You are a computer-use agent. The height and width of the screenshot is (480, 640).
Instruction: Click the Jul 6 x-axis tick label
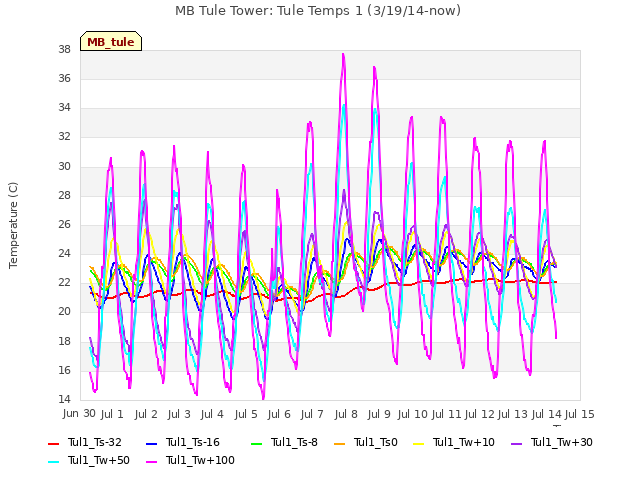(279, 414)
